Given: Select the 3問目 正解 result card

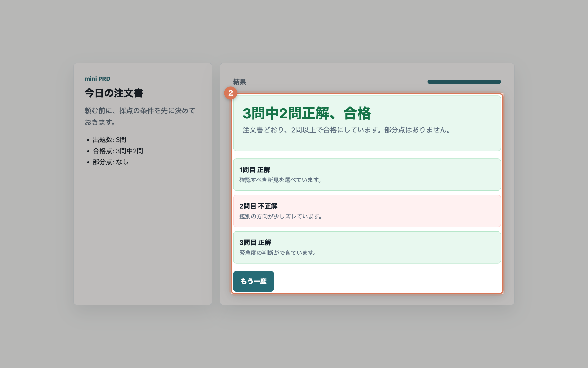Looking at the screenshot, I should (x=367, y=247).
